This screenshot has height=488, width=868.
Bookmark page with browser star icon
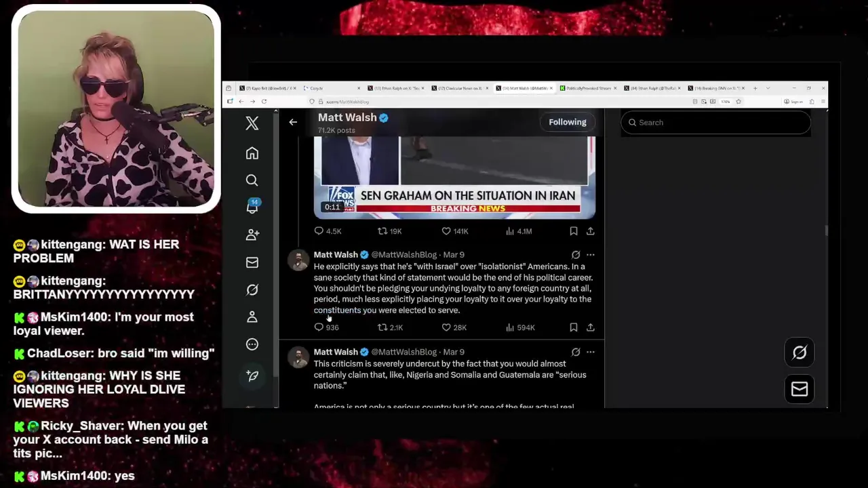(x=738, y=102)
